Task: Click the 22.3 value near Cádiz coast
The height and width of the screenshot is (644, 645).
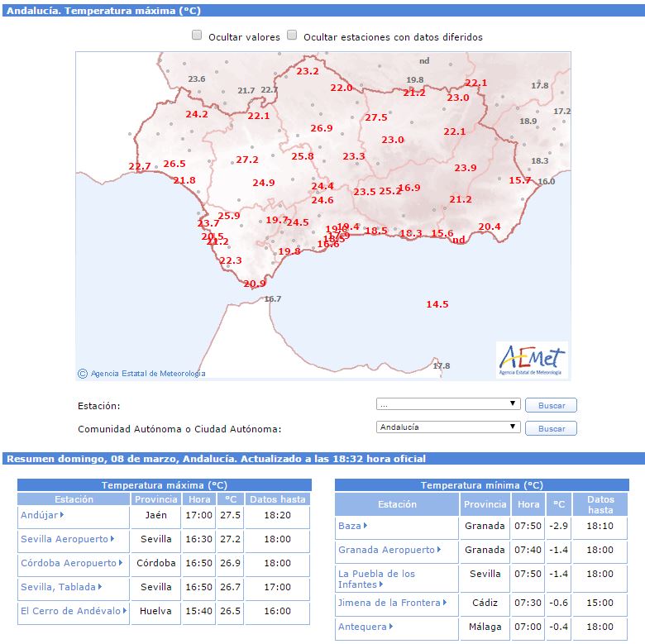Action: [231, 260]
